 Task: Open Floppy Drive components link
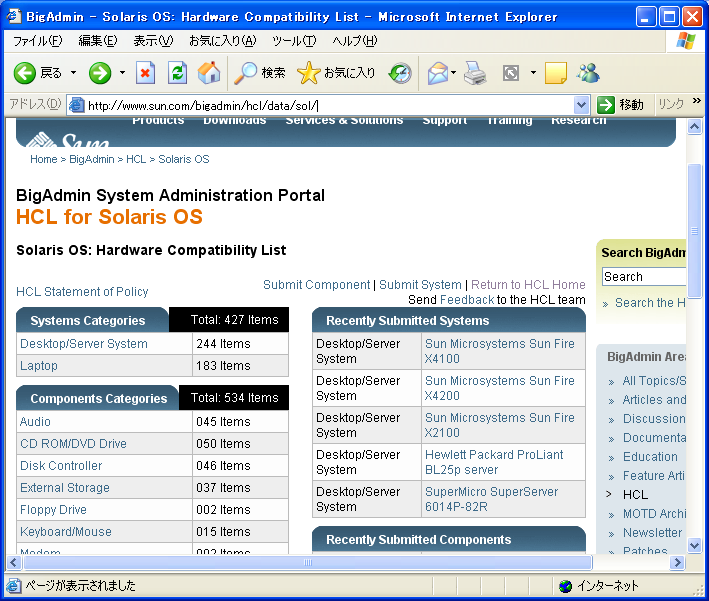pyautogui.click(x=53, y=510)
